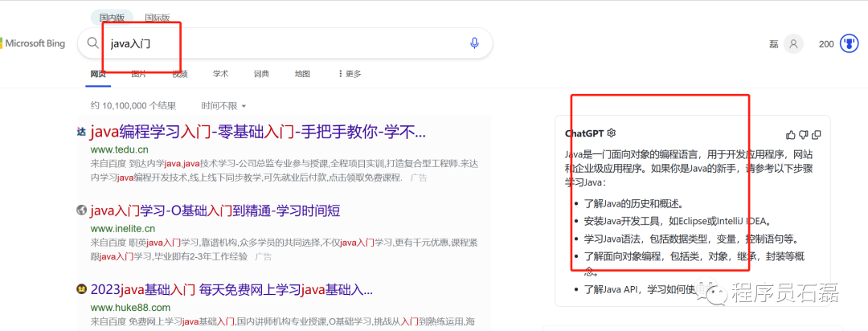Click the Microsoft Bing logo
The width and height of the screenshot is (868, 331).
pos(33,43)
